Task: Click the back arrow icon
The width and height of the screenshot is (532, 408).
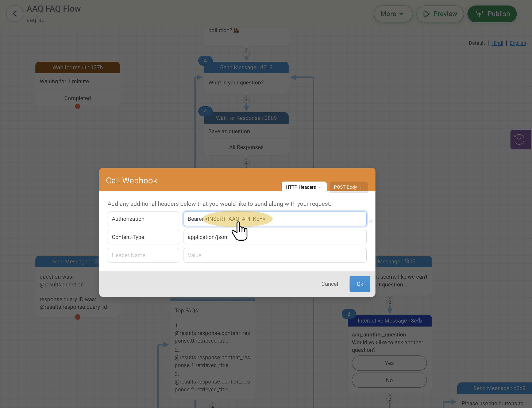Action: [x=15, y=14]
